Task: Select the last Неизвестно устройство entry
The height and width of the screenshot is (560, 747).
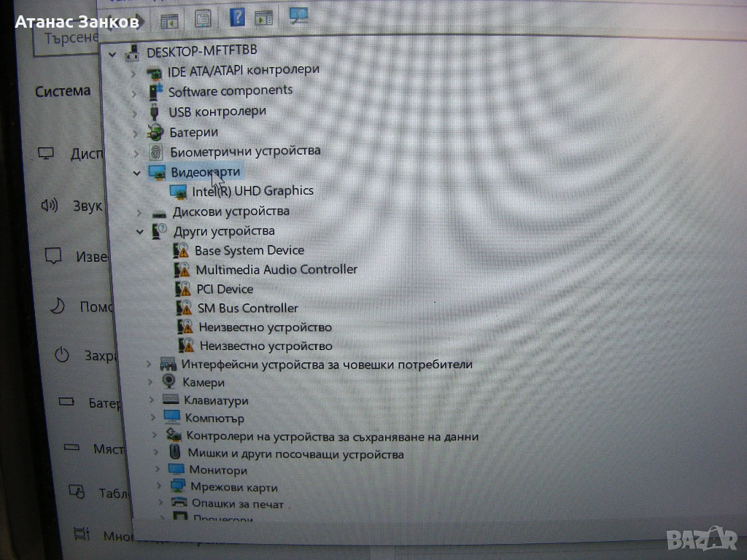Action: 266,346
